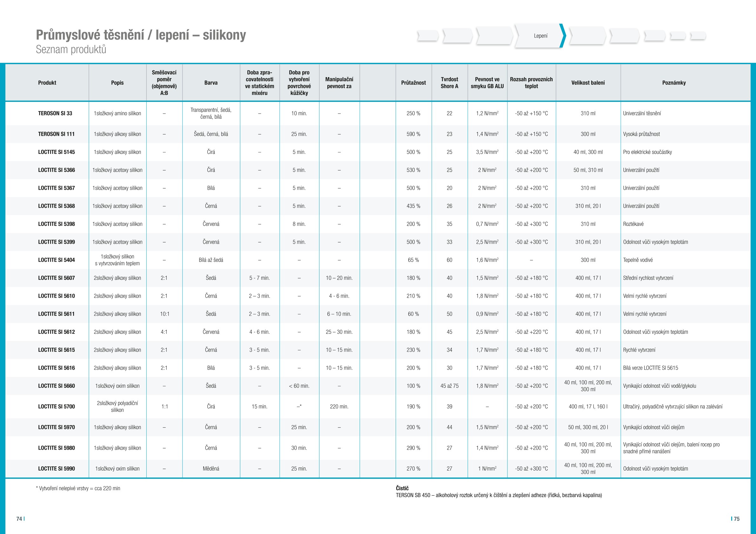Click the Barva column header
Image resolution: width=756 pixels, height=534 pixels.
211,83
